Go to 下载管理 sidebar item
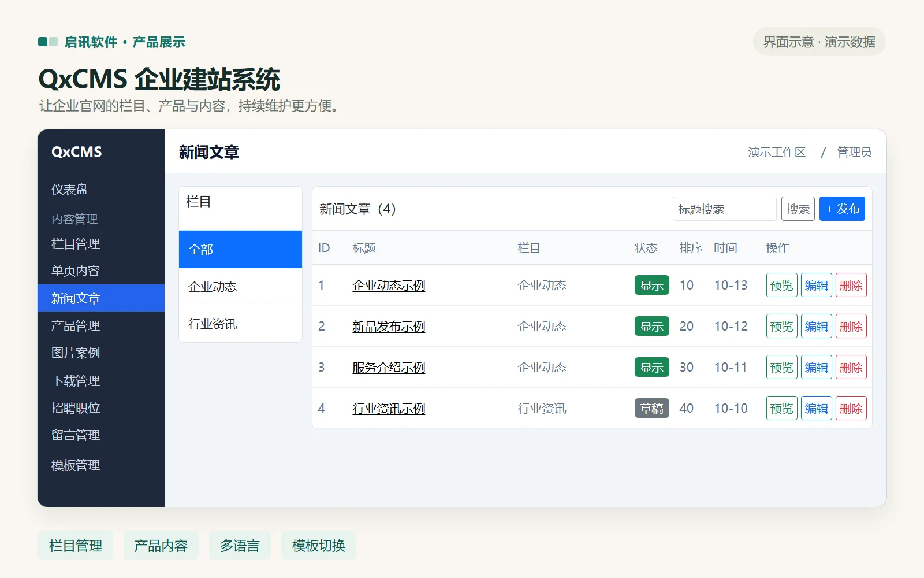 [x=101, y=380]
